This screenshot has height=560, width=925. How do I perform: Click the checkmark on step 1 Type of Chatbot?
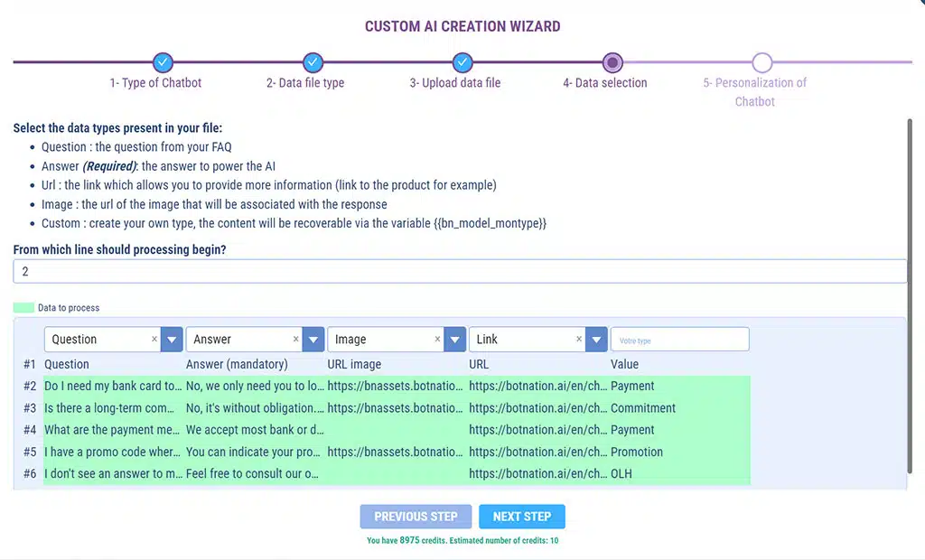click(163, 62)
